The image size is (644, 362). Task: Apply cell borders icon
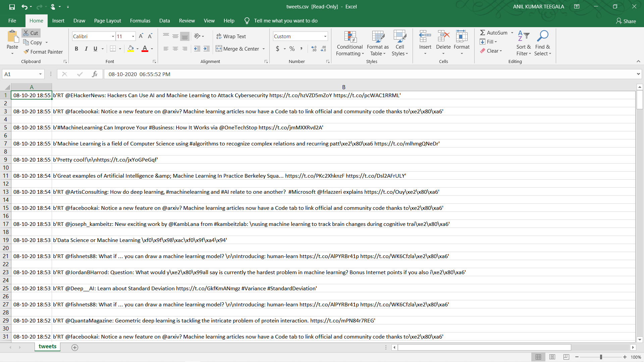tap(113, 49)
